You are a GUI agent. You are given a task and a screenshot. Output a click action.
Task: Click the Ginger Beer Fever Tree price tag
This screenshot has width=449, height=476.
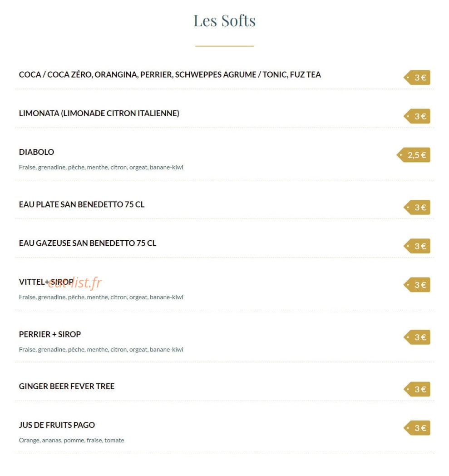click(x=417, y=390)
